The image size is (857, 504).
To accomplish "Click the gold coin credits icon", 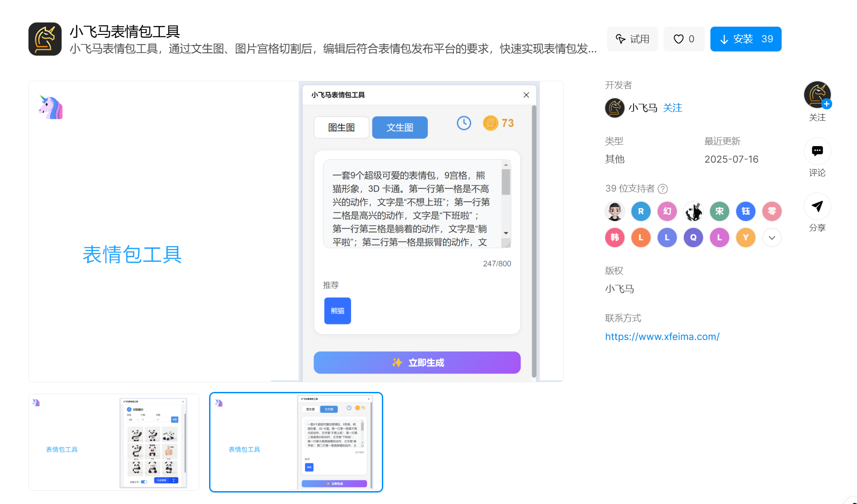I will [x=490, y=123].
